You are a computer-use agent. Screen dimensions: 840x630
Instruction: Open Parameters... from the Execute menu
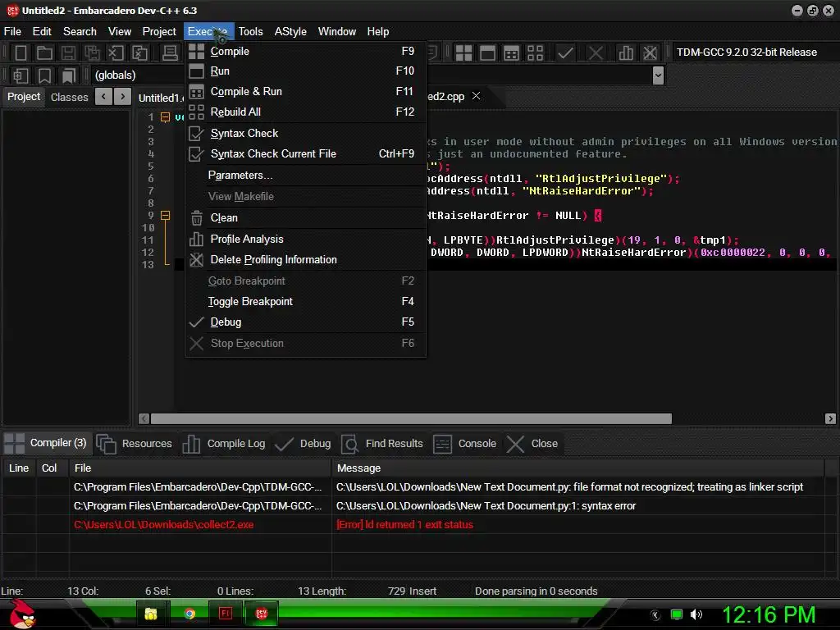coord(305,176)
